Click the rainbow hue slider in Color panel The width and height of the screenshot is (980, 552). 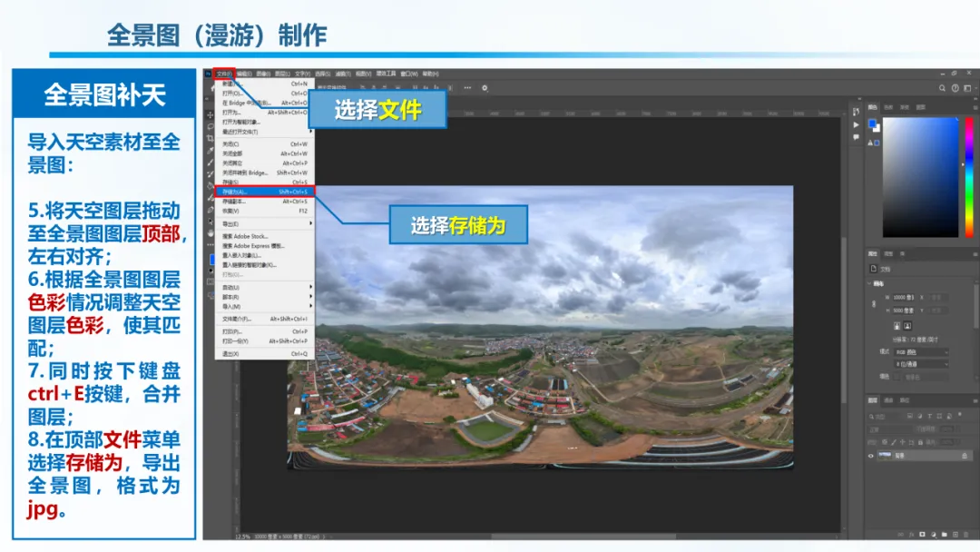point(969,178)
